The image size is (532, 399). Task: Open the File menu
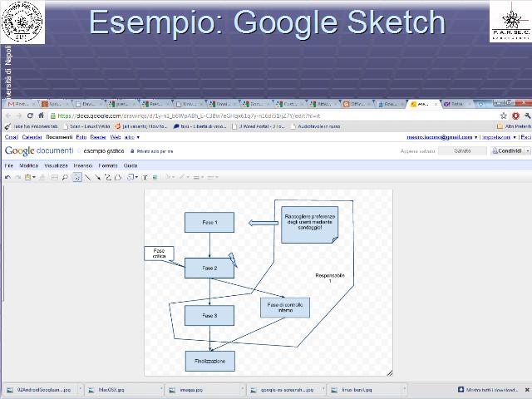pos(9,165)
